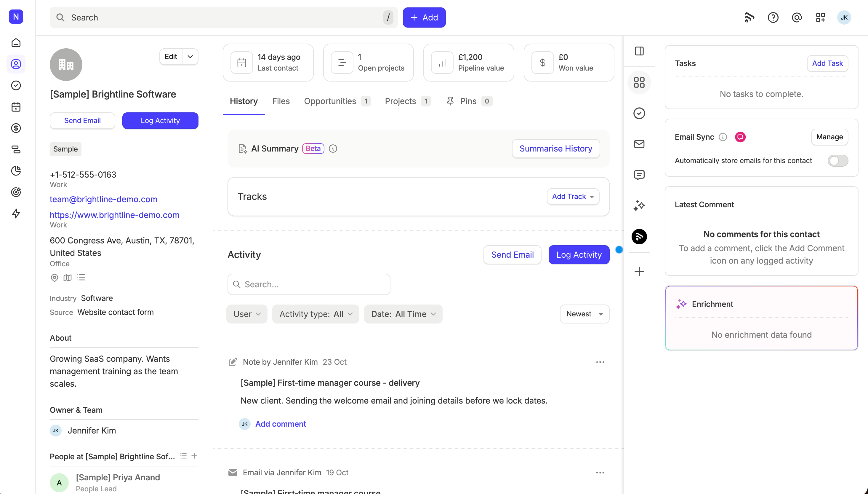
Task: Open the Activity type filter dropdown
Action: pyautogui.click(x=316, y=314)
